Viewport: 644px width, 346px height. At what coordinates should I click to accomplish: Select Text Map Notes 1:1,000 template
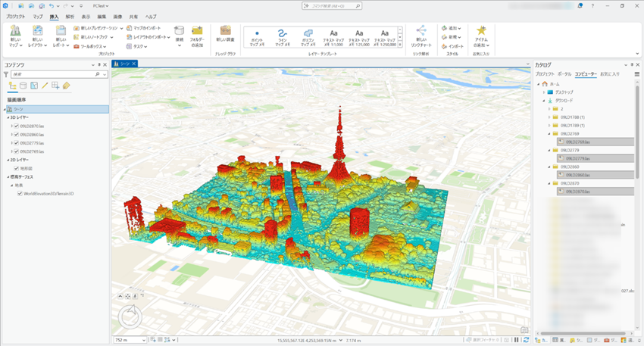333,37
